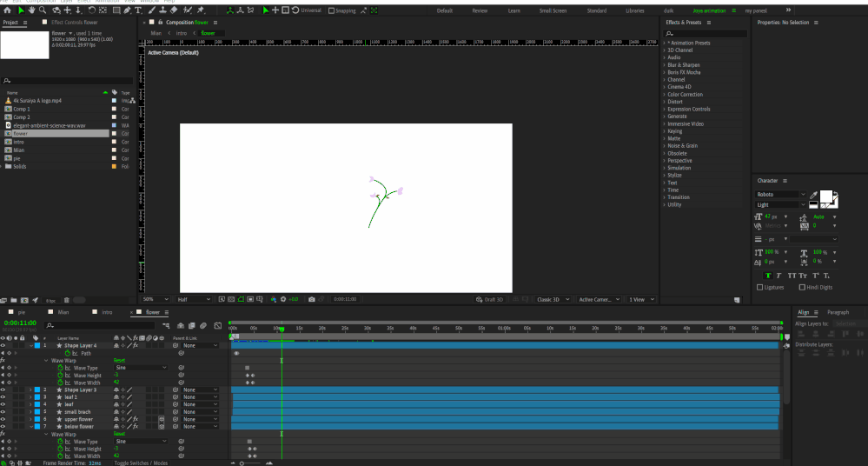Click the Shape Layer 4 blue label color

(37, 345)
